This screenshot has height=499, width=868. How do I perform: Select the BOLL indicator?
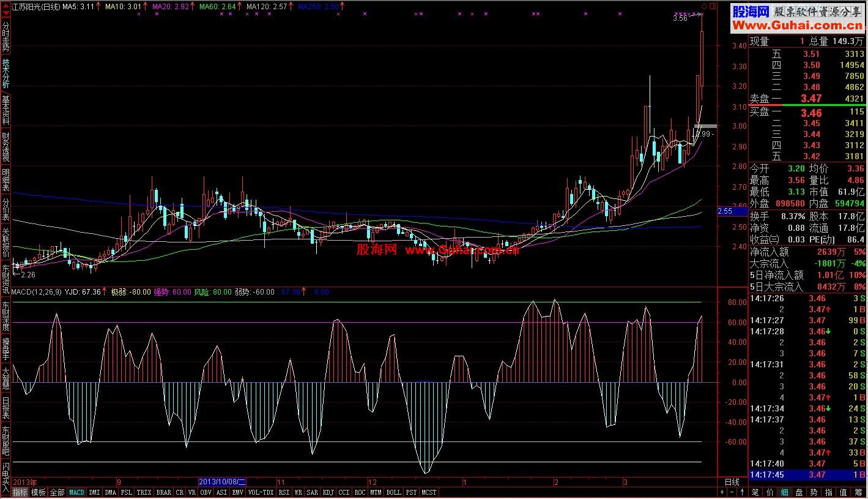click(x=393, y=492)
